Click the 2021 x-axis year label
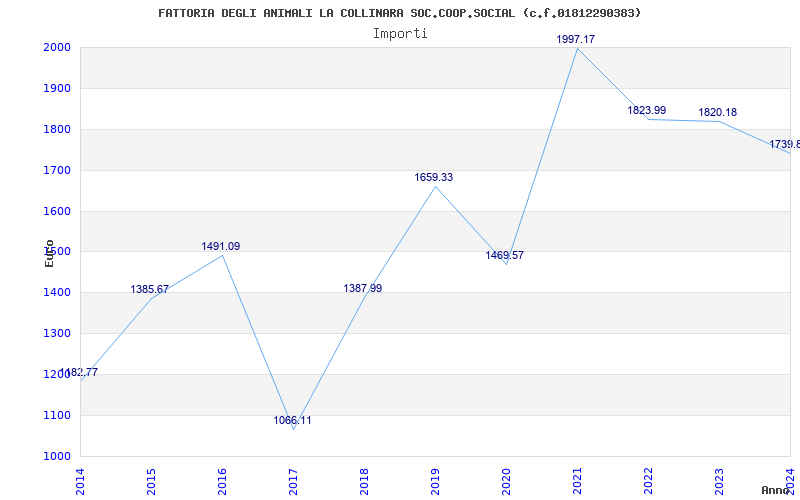The image size is (800, 500). (577, 481)
